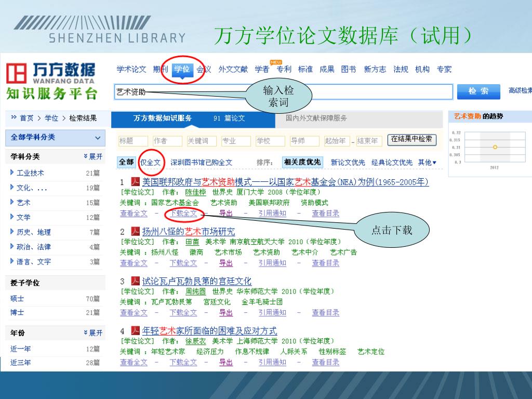Image resolution: width=532 pixels, height=399 pixels.
Task: Click the 导师 filter field
Action: [304, 141]
